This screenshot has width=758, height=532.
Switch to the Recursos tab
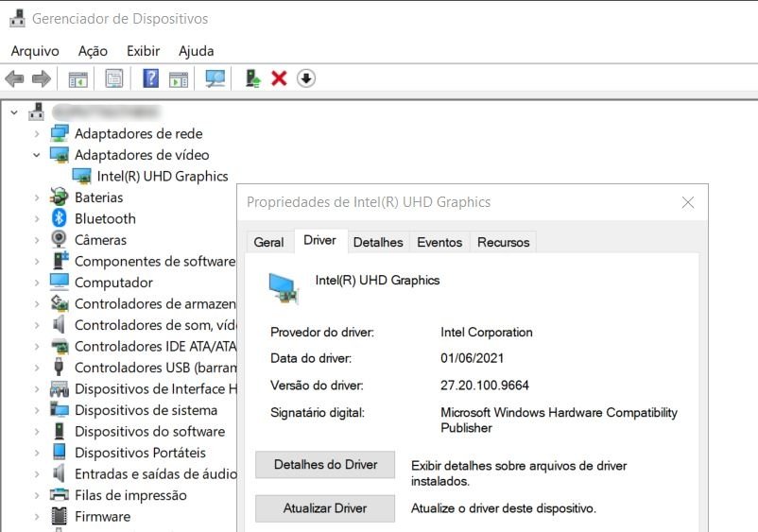[503, 242]
